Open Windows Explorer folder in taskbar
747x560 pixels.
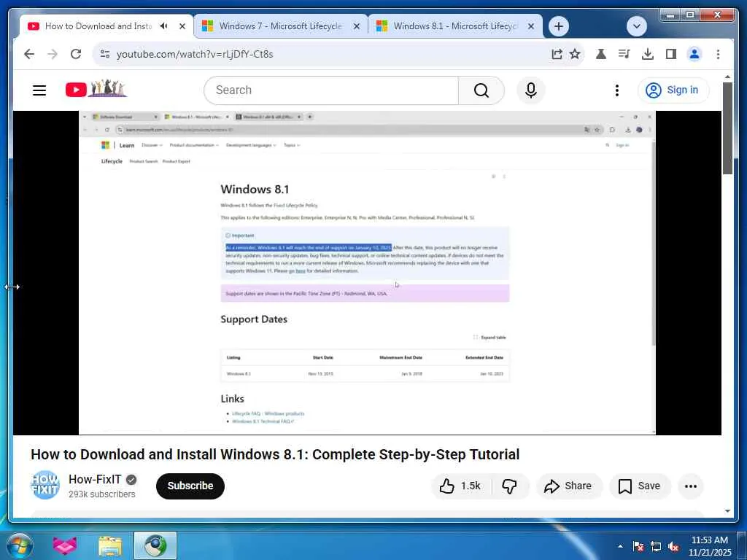[x=110, y=545]
